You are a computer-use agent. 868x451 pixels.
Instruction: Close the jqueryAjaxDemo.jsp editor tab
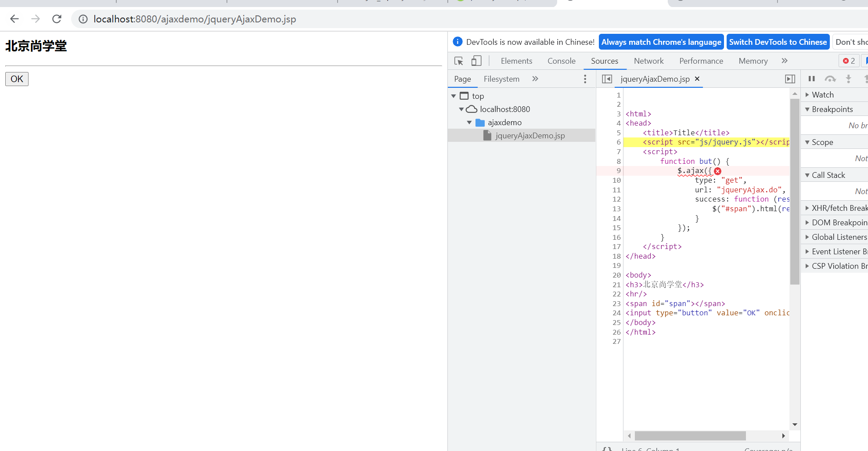pos(697,79)
